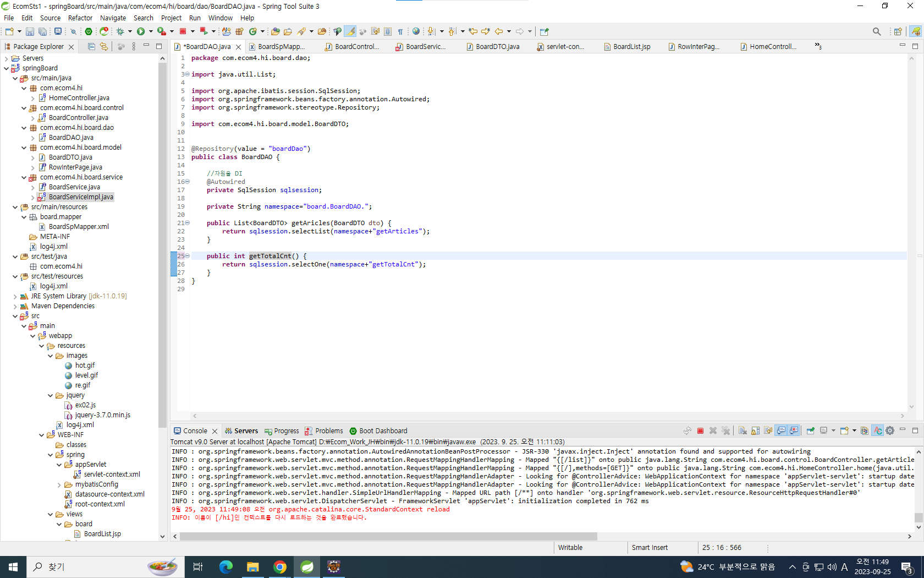Click the red Terminate toolbar icon
This screenshot has height=578, width=924.
183,31
